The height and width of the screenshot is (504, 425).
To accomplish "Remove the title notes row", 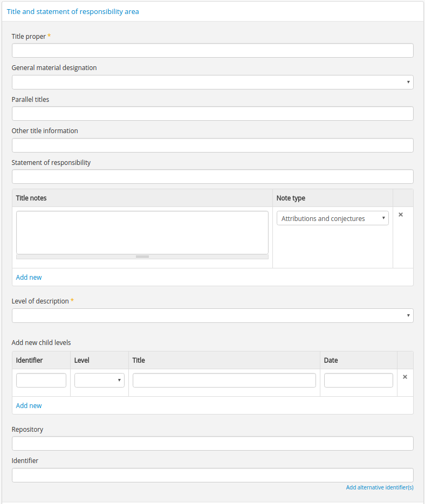I will [x=400, y=215].
